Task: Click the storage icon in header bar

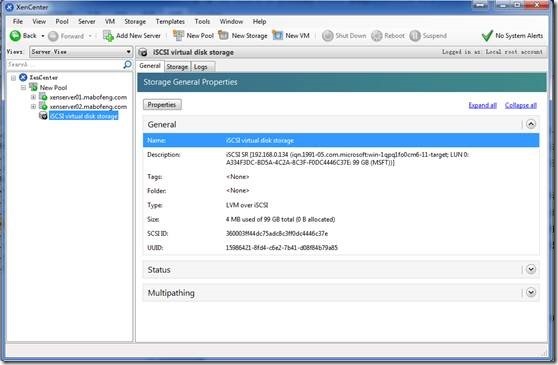Action: tap(143, 52)
